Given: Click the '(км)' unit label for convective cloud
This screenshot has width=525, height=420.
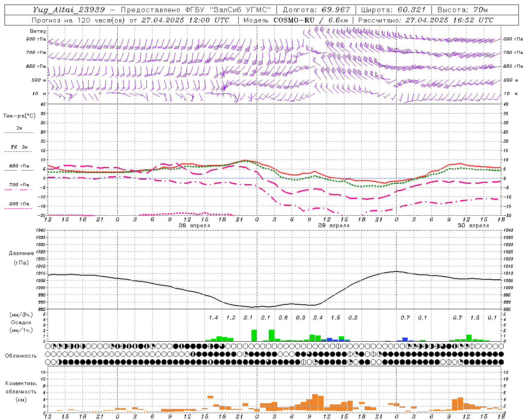Looking at the screenshot, I should pyautogui.click(x=21, y=399).
